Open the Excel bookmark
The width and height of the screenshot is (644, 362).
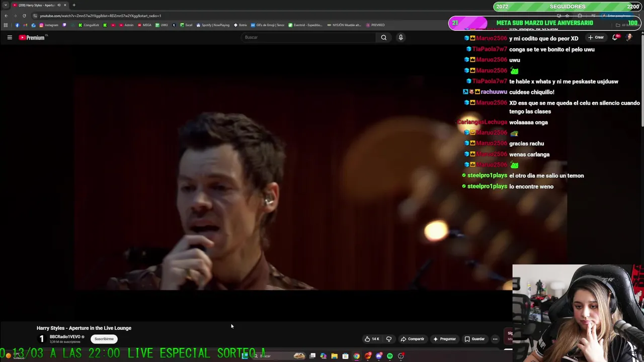coord(186,25)
